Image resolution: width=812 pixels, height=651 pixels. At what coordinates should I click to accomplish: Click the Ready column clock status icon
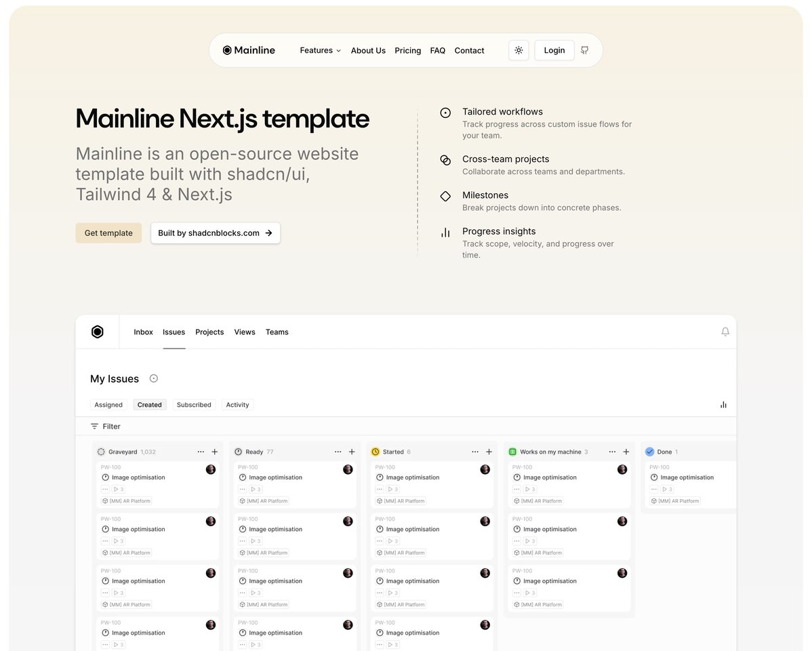[238, 452]
